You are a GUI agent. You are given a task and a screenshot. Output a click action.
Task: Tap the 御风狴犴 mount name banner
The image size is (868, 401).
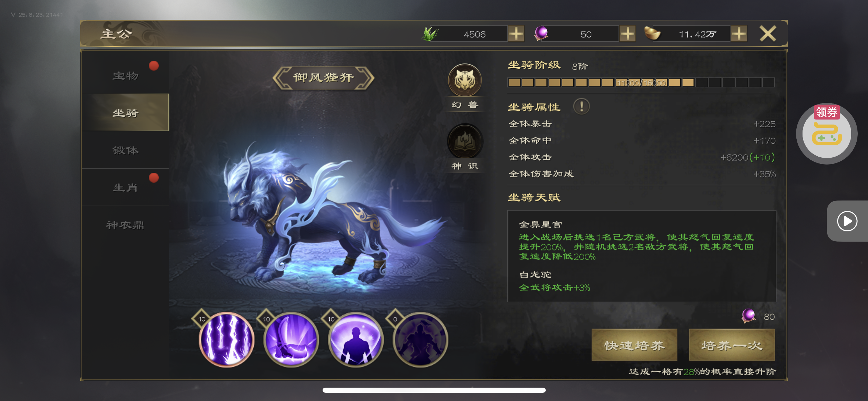click(323, 78)
